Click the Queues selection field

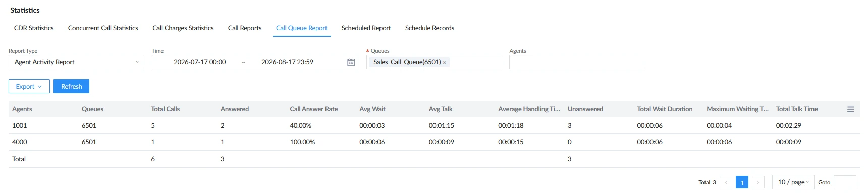click(x=434, y=62)
